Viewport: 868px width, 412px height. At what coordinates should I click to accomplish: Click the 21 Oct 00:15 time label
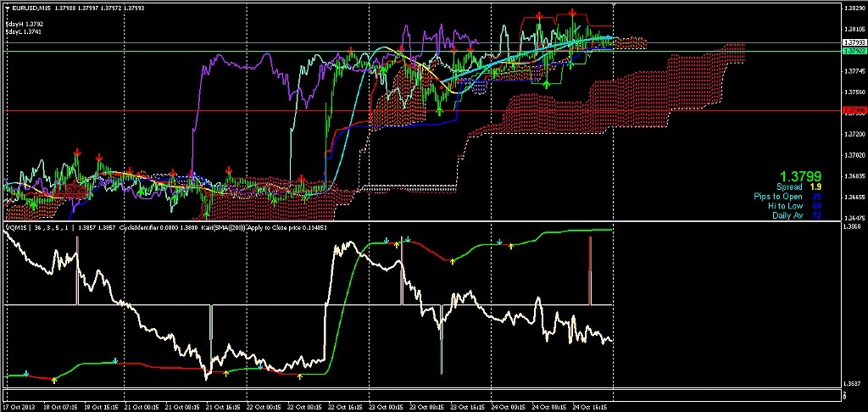coord(142,407)
